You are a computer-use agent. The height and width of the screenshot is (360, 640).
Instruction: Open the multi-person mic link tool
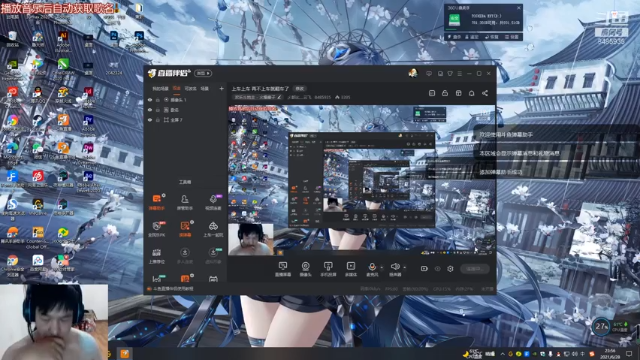click(184, 256)
